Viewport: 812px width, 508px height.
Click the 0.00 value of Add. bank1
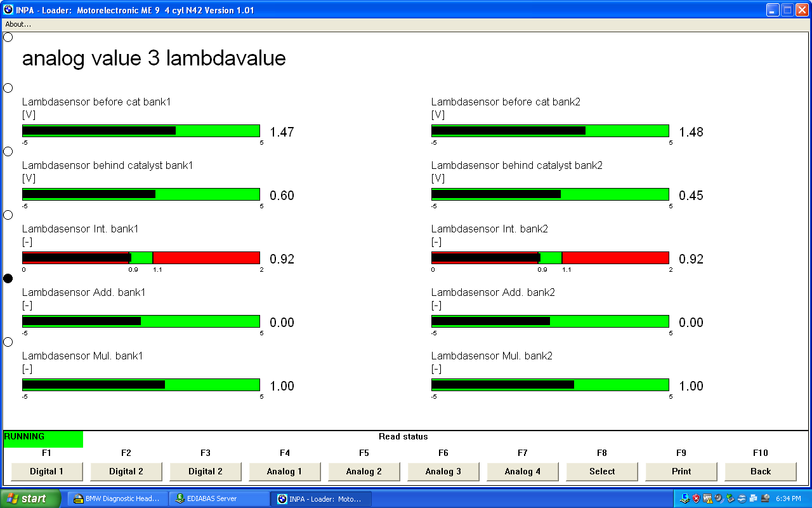[282, 323]
